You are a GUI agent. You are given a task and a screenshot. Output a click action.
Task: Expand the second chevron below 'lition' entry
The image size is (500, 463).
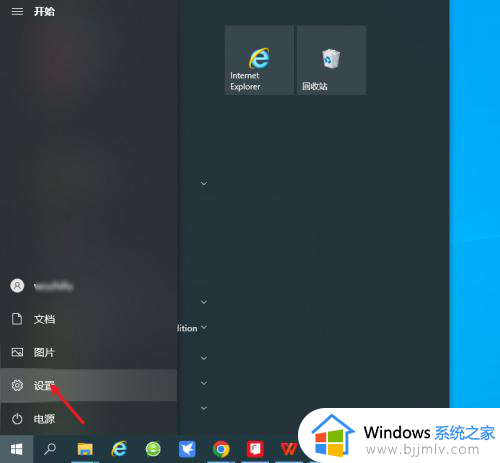point(204,383)
